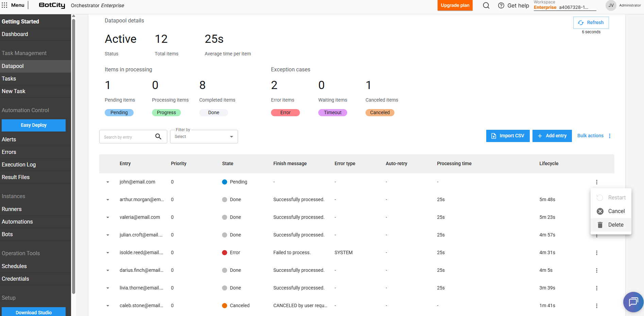The height and width of the screenshot is (316, 644).
Task: Click the Add entry button
Action: 552,136
